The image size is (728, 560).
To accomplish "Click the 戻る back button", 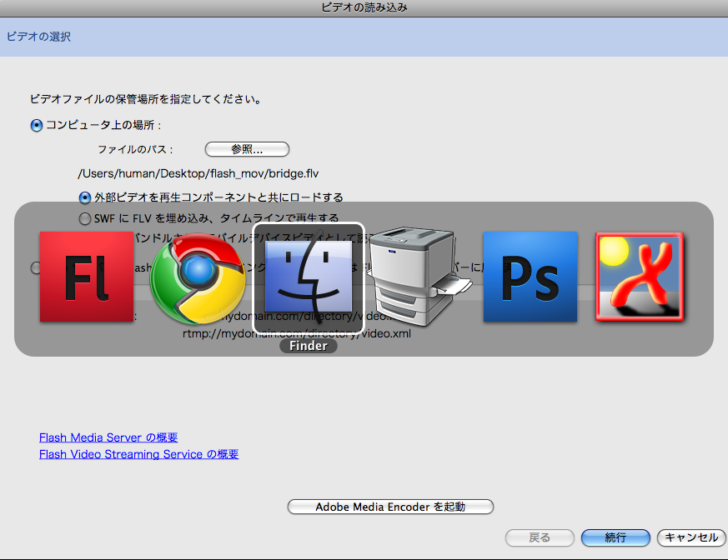I will 540,537.
